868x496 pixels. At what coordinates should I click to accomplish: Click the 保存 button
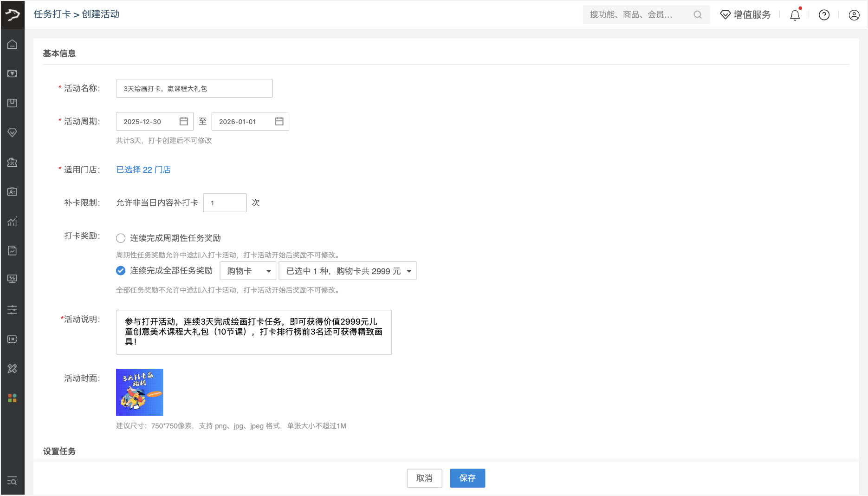[467, 478]
